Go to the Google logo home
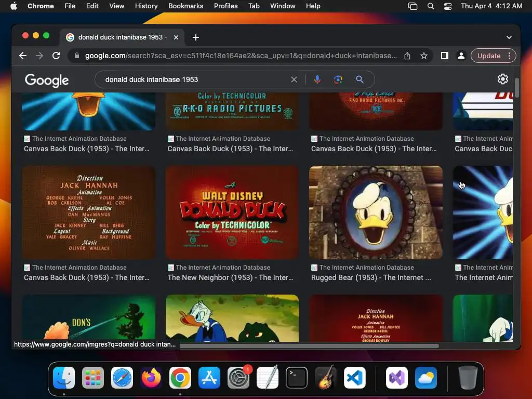The image size is (532, 399). [x=47, y=80]
